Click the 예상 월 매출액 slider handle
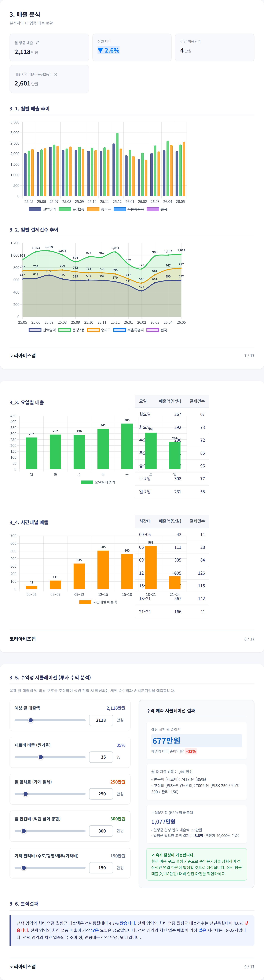264x980 pixels. coord(30,720)
